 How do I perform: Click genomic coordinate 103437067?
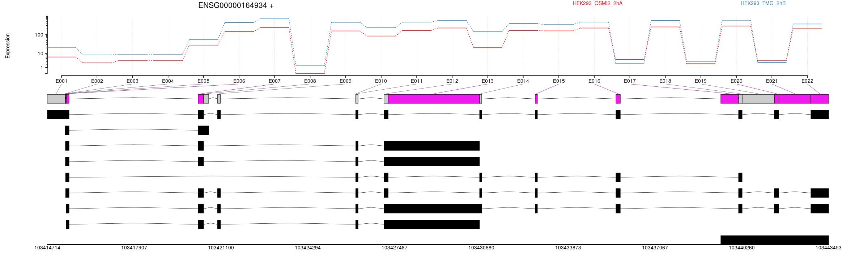click(x=655, y=248)
